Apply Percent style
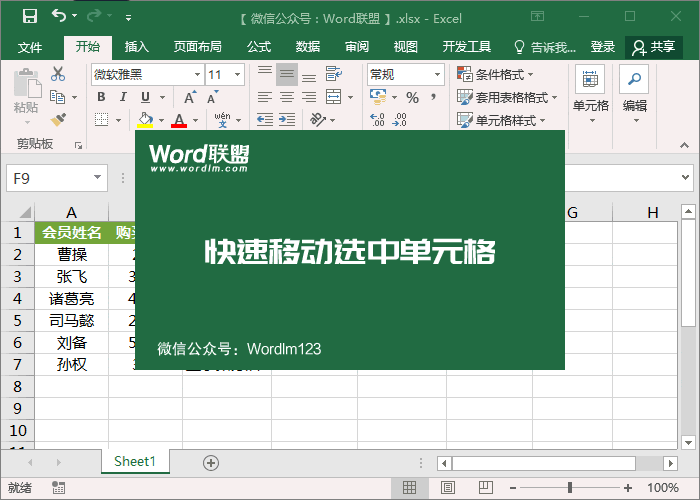 coord(412,97)
